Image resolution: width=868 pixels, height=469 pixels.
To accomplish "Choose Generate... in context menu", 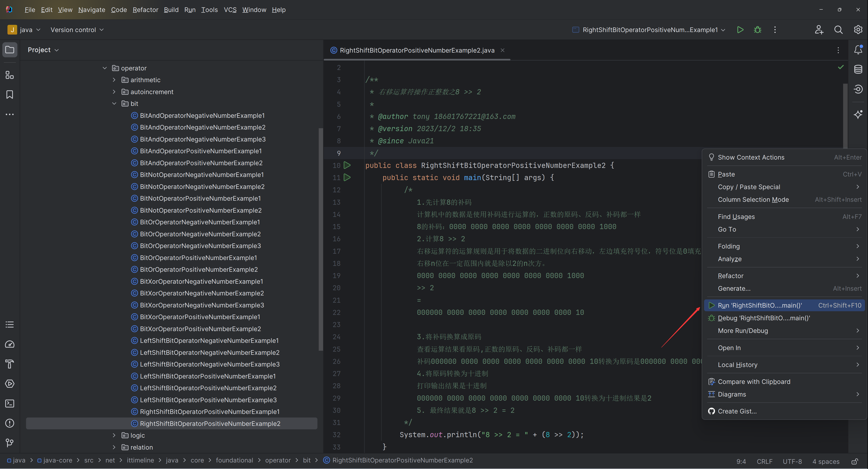I will [784, 288].
